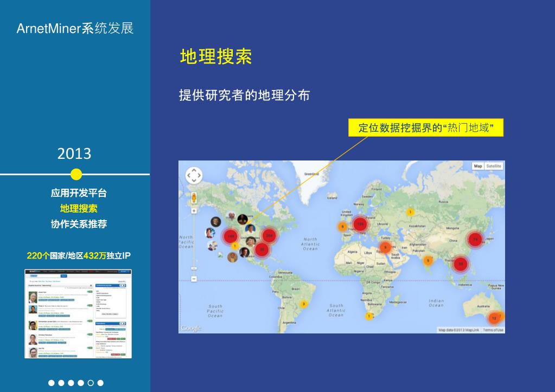555x392 pixels.
Task: Click orange cluster 9 near Turkey
Action: pos(385,247)
